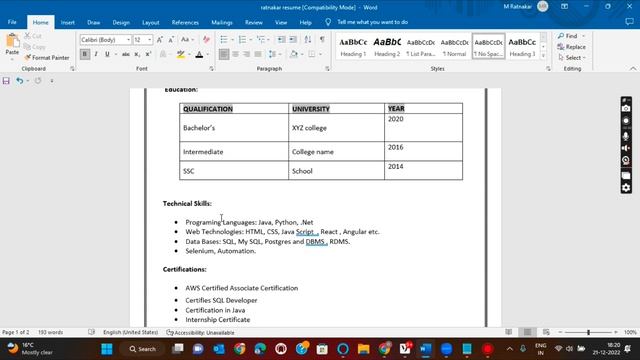The image size is (640, 360).
Task: Click Replace in Editing group
Action: (x=571, y=47)
